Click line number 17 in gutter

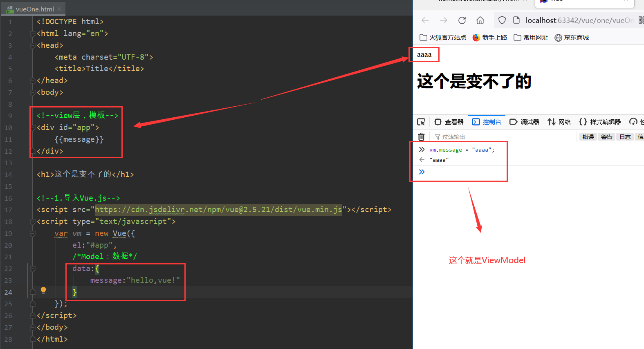[8, 210]
